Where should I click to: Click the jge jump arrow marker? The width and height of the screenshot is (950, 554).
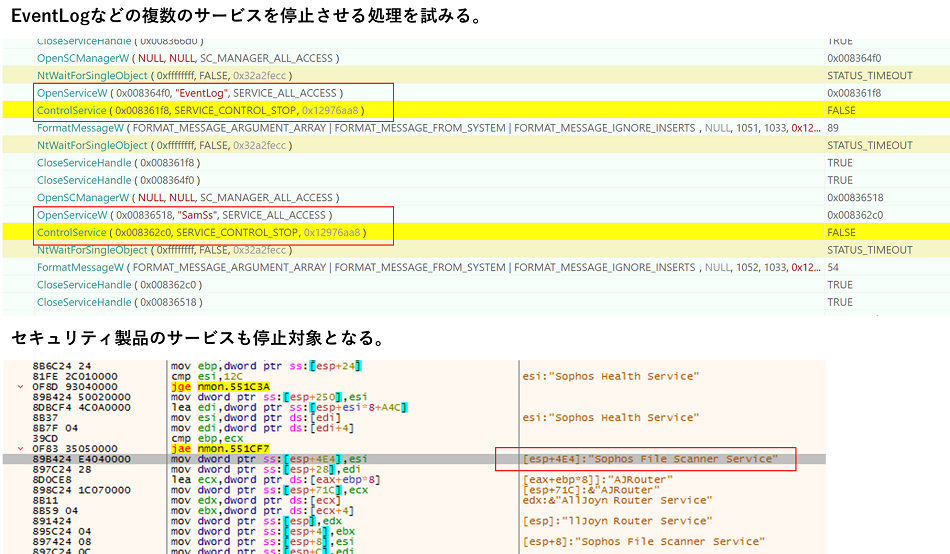pos(21,387)
